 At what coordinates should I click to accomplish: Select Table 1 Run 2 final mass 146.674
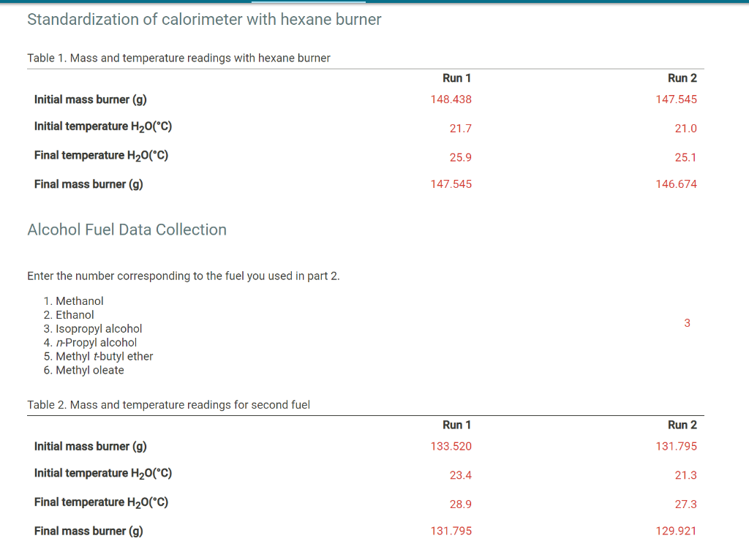click(x=676, y=184)
